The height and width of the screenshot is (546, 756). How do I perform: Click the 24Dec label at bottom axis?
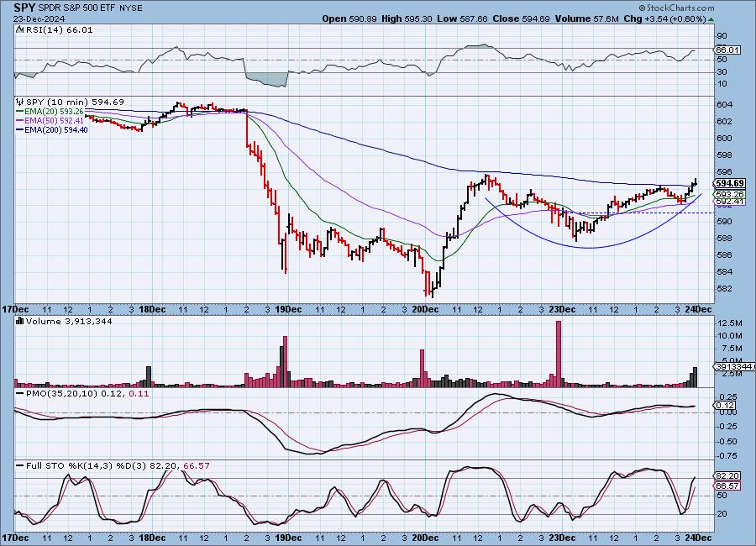(699, 538)
